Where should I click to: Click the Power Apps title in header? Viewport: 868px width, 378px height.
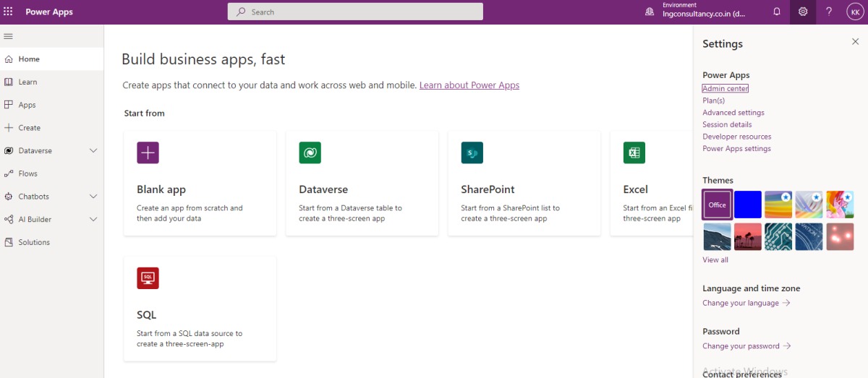[x=49, y=12]
